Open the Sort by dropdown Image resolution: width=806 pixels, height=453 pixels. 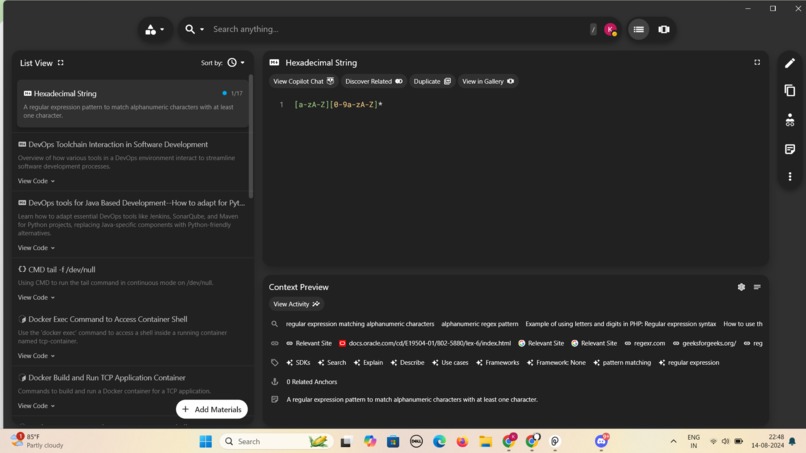(x=236, y=63)
